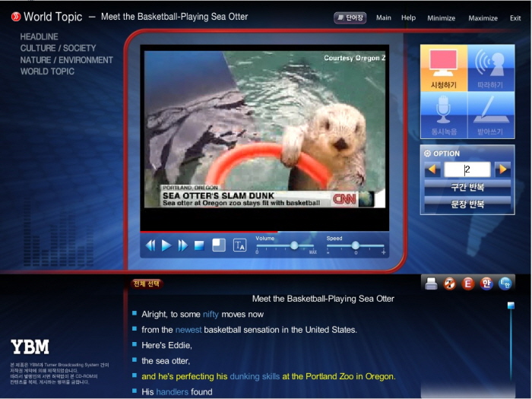Viewport: 532px width, 399px height.
Task: Click the 구간 반복 section repeat button
Action: pos(467,187)
